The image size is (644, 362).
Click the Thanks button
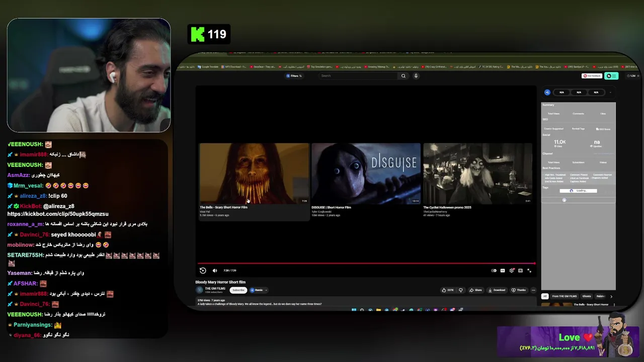[519, 290]
